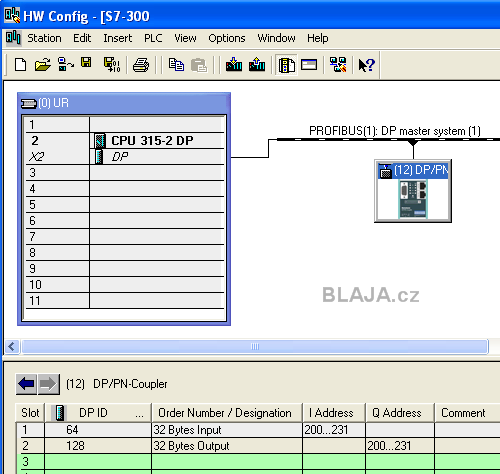Click the (0) UR rack title bar
The width and height of the screenshot is (500, 474).
pos(124,103)
